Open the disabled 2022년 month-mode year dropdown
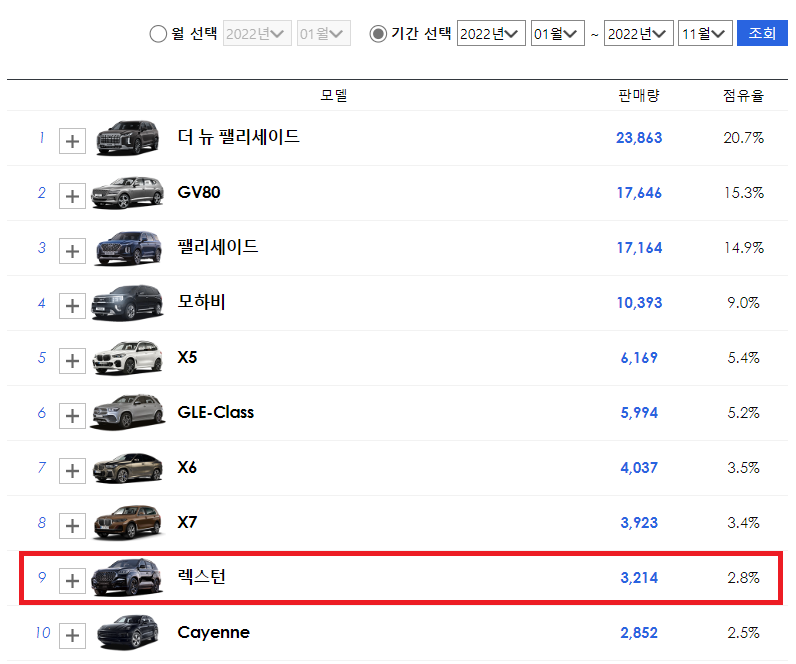This screenshot has height=664, width=796. [x=257, y=34]
